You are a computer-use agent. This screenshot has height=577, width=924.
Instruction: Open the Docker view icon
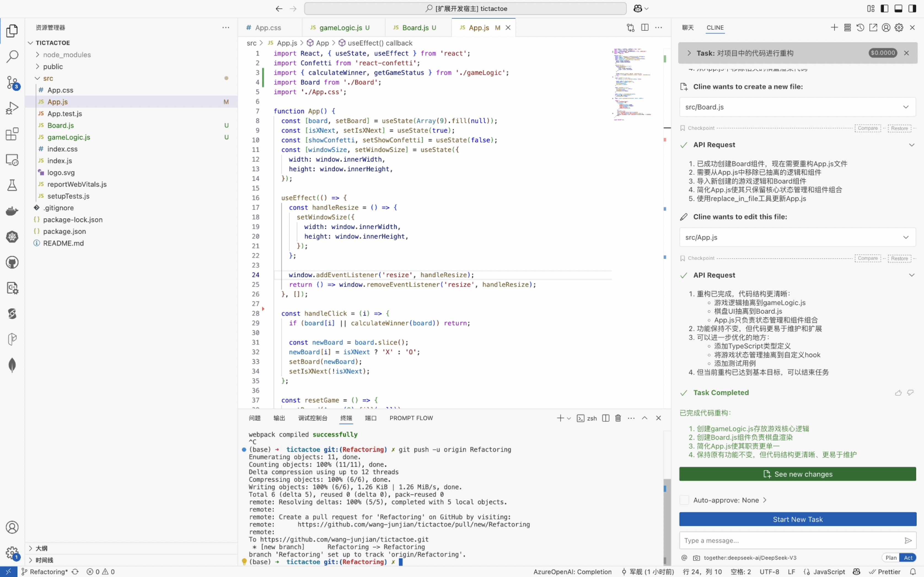tap(12, 211)
